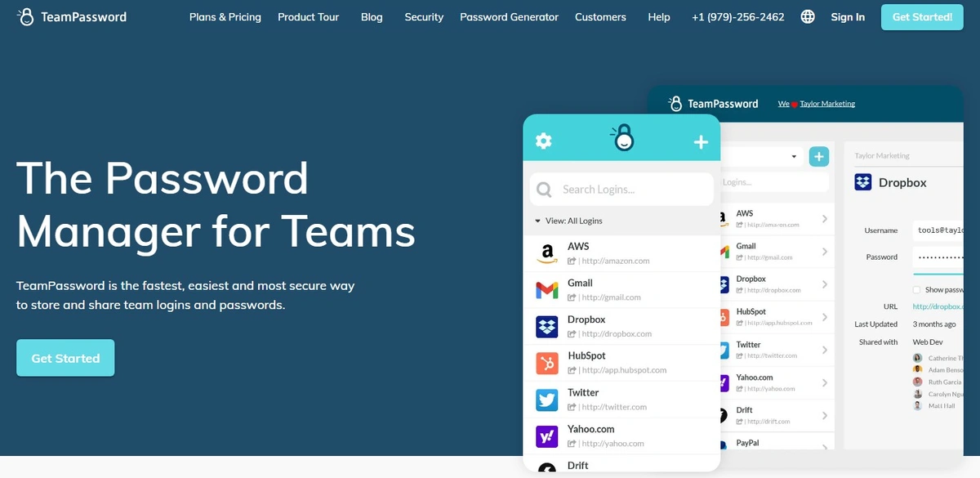Click the Password field in Dropbox details

click(938, 257)
